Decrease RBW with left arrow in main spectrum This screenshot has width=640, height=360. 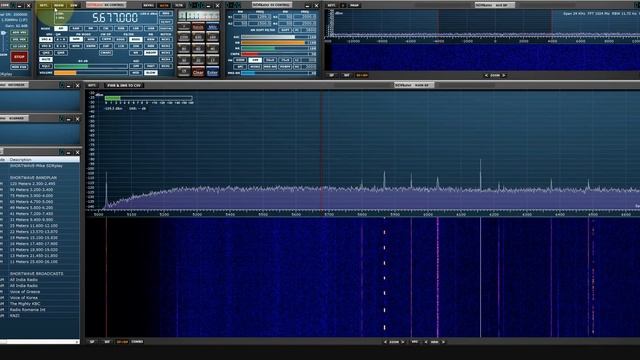426,342
